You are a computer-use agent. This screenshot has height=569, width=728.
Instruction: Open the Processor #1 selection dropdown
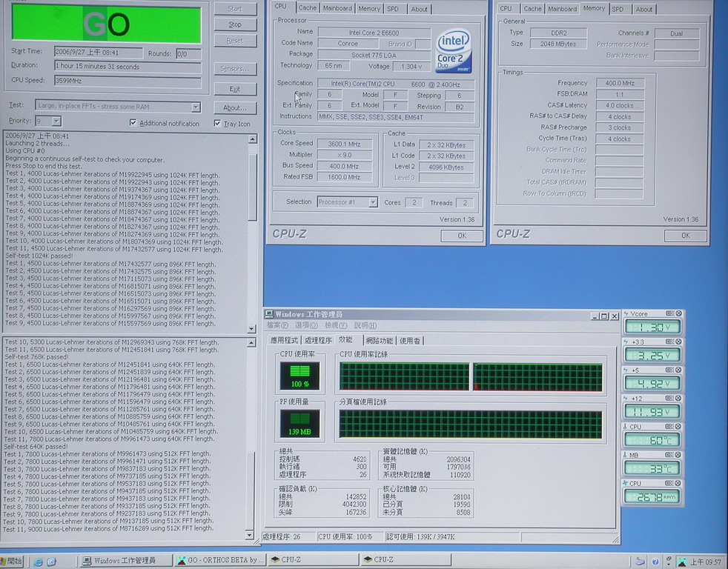[x=373, y=202]
